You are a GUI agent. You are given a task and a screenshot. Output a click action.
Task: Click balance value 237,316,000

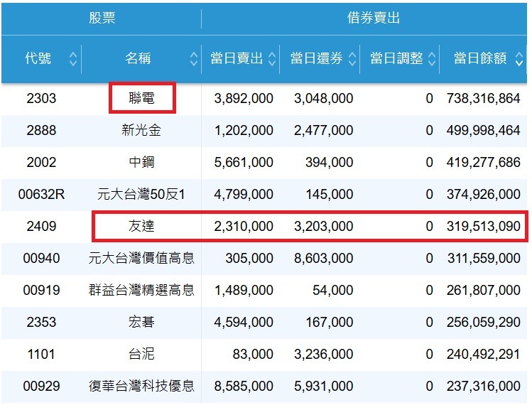point(483,387)
